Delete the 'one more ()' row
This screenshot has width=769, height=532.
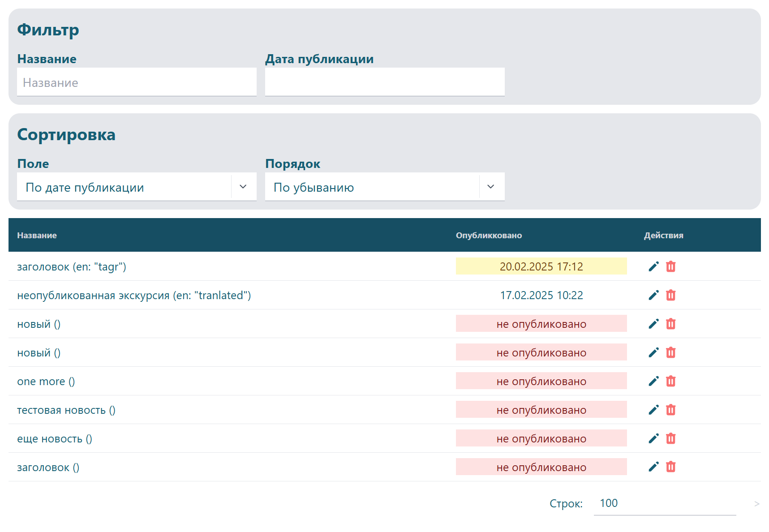(x=670, y=381)
